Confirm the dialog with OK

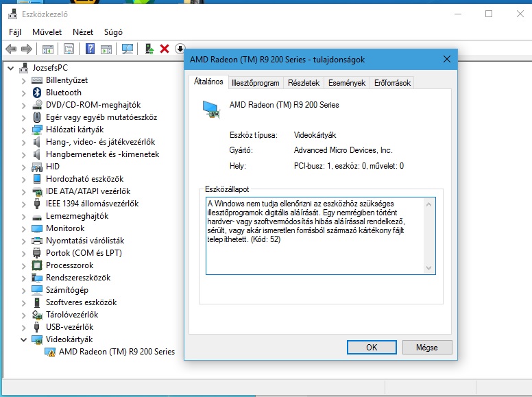[372, 347]
